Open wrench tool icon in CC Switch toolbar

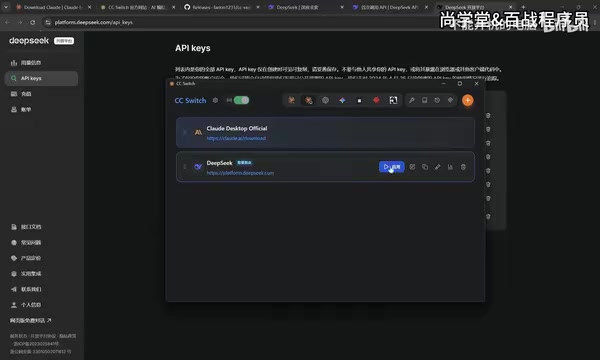pos(412,100)
